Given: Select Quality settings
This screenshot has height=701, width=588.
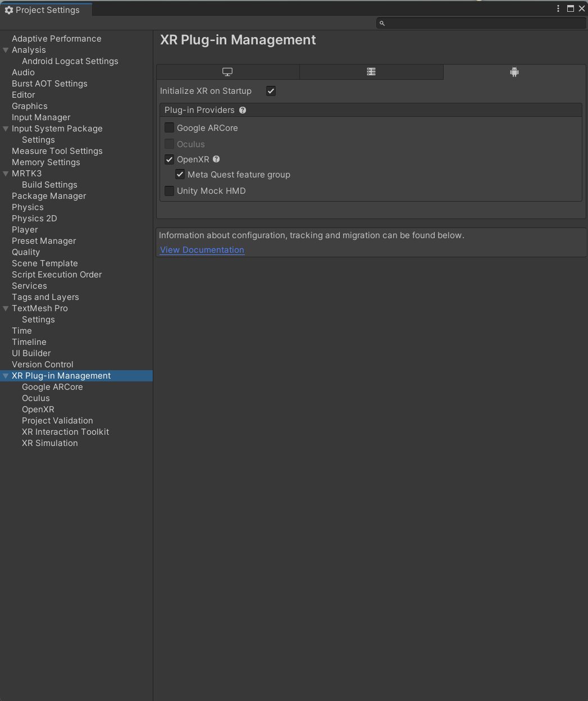Looking at the screenshot, I should [26, 252].
